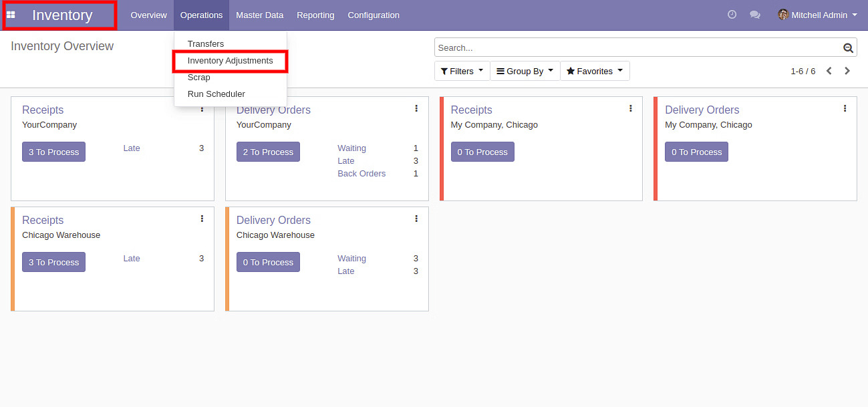Viewport: 868px width, 407px height.
Task: Open kebab menu on My Company Receipts card
Action: point(630,108)
